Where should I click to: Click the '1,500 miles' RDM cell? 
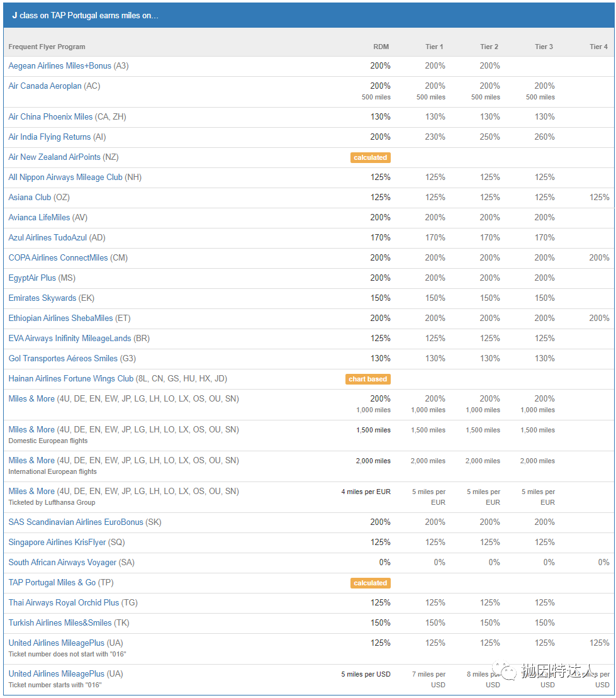click(x=373, y=430)
